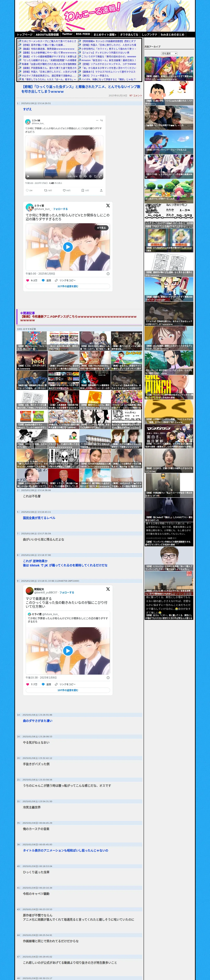Open the トップページ menu item

25,35
